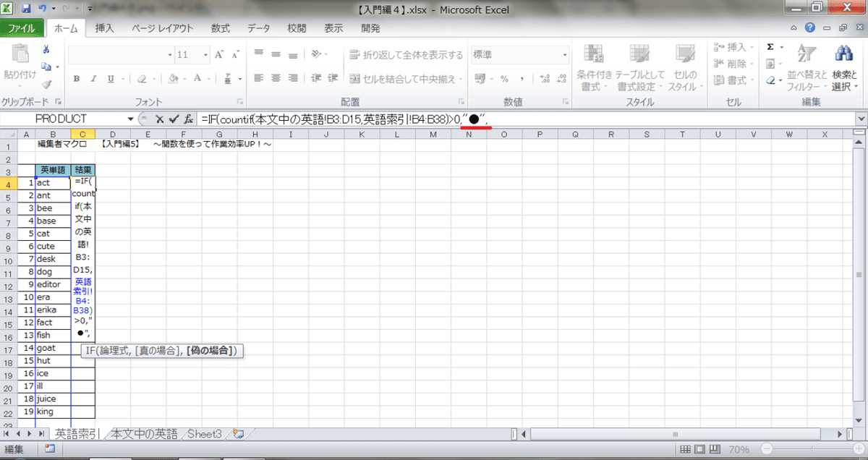Open the File (ファイル) tab
Screen dimensions: 868x460
(22, 28)
